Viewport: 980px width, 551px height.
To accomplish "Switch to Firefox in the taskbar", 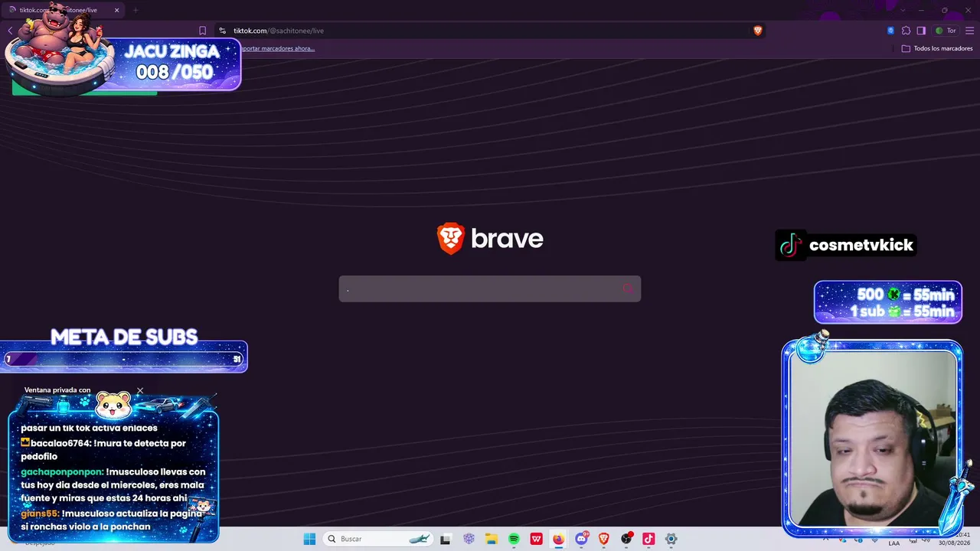I will [x=559, y=539].
